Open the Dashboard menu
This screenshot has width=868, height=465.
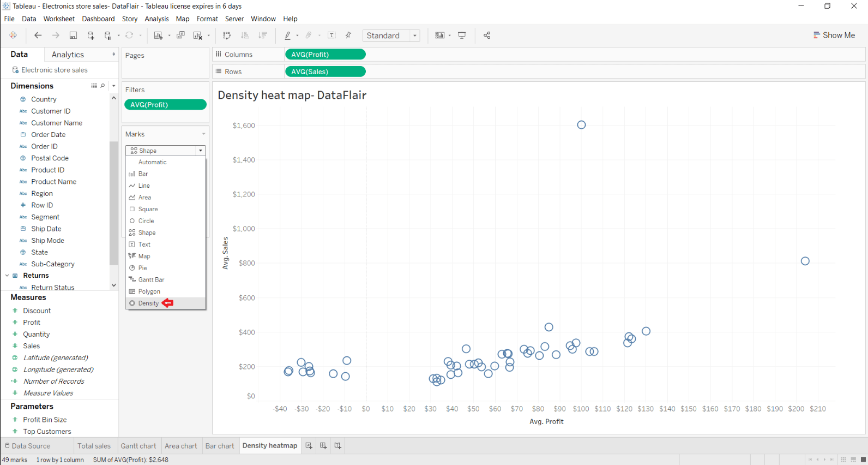[98, 19]
